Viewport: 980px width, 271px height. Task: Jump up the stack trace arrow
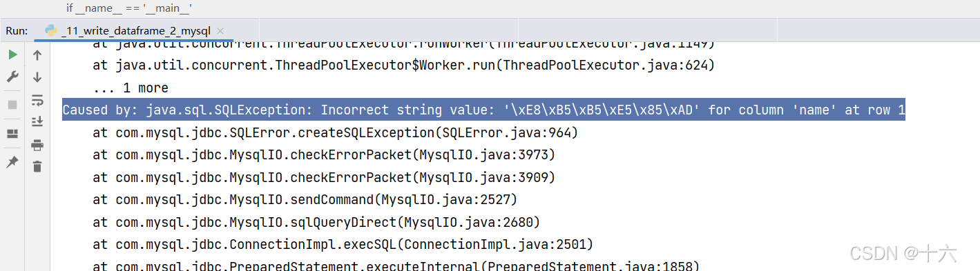37,54
